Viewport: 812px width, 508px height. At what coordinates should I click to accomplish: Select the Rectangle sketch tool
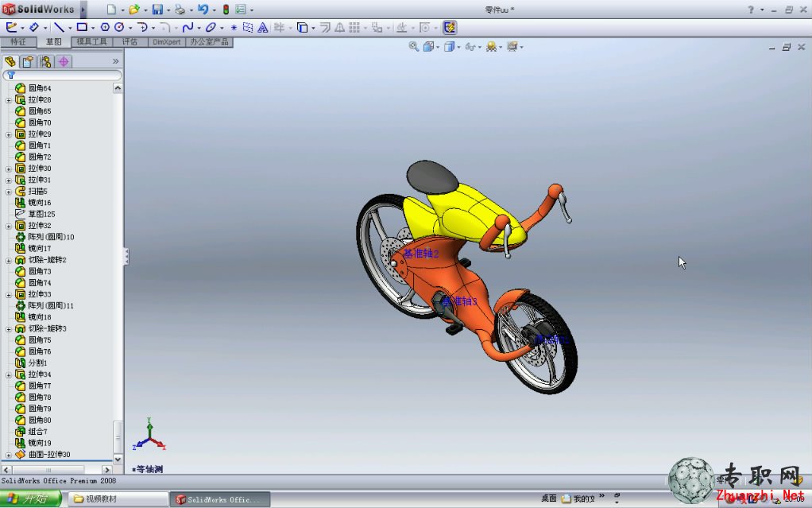82,27
